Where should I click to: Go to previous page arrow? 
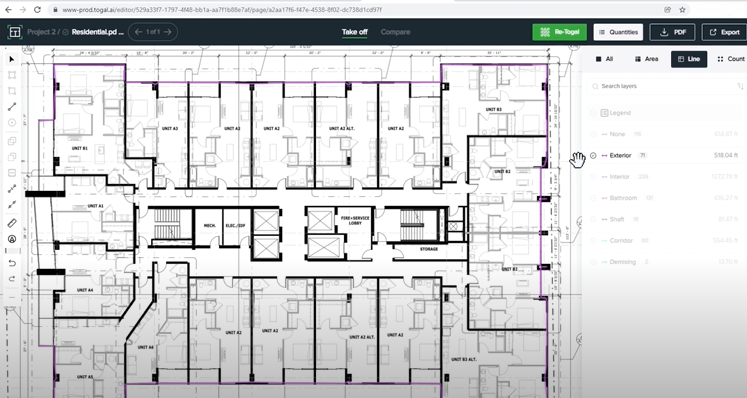point(138,32)
